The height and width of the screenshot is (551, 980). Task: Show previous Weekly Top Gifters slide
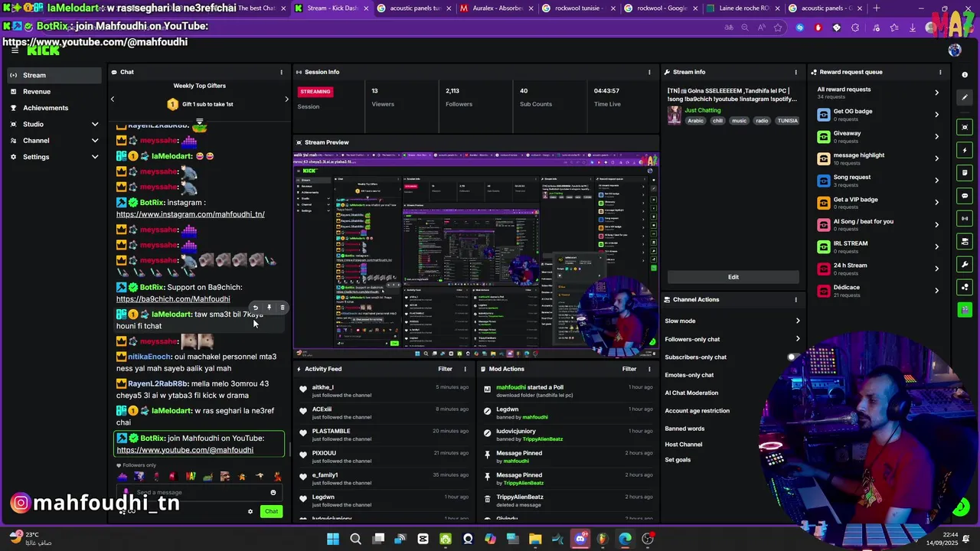(112, 99)
